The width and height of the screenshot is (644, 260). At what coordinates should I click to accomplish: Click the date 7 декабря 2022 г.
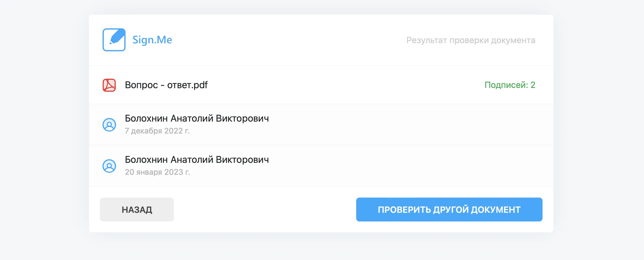pos(157,131)
